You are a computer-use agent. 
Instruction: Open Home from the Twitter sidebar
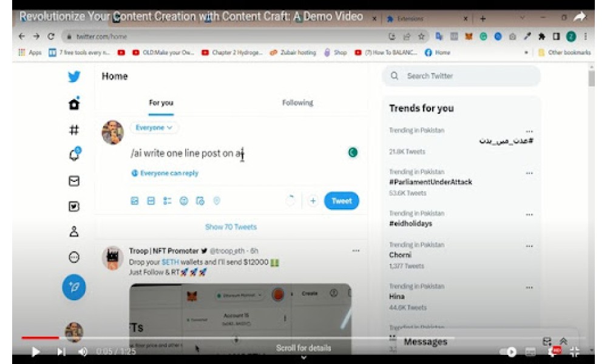click(x=74, y=104)
